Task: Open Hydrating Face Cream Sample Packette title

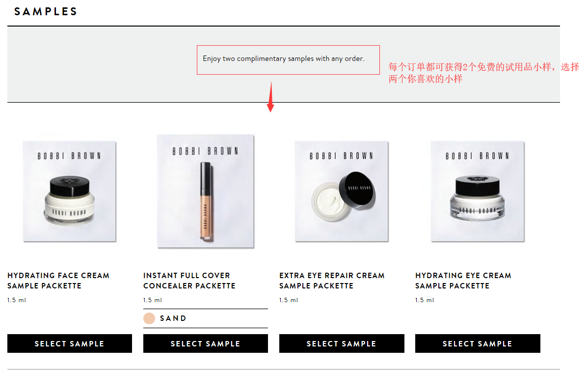Action: (x=58, y=280)
